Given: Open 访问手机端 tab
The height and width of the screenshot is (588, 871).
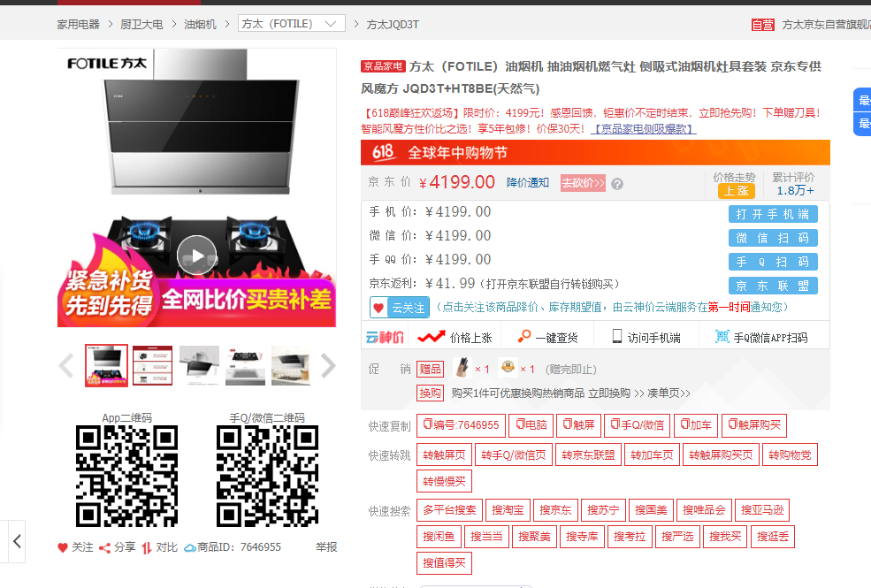Looking at the screenshot, I should [x=646, y=337].
